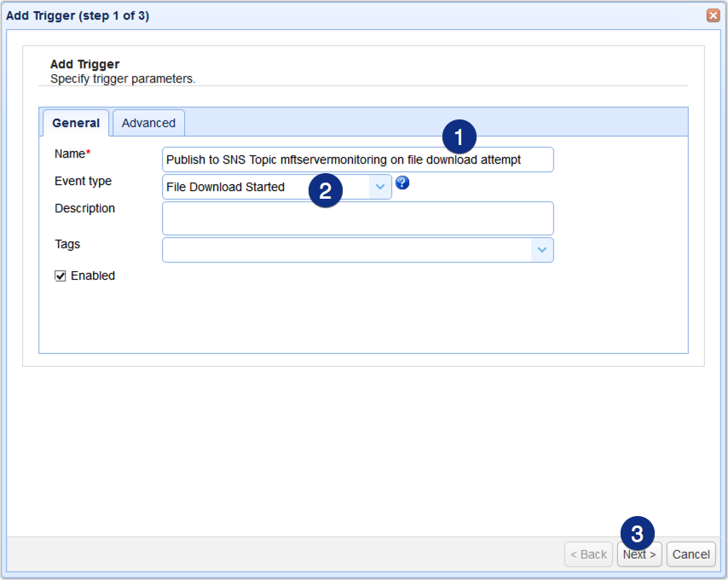Click the Description field label
Viewport: 728px width, 580px height.
click(84, 208)
